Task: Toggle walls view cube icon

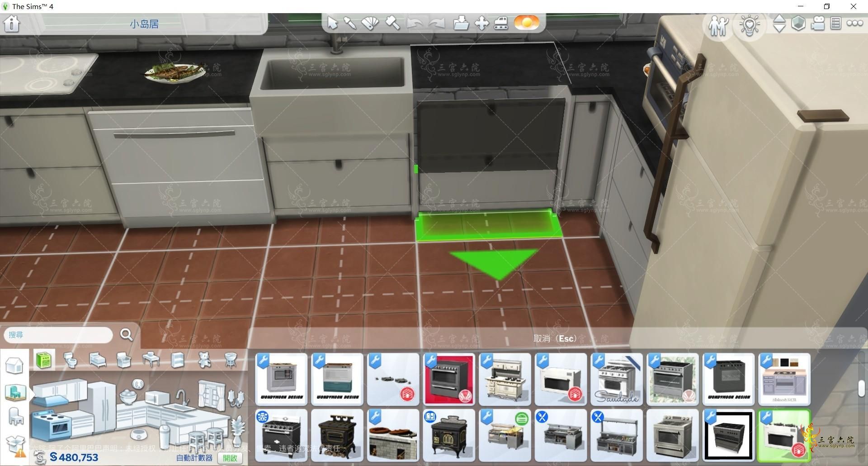Action: [x=798, y=23]
